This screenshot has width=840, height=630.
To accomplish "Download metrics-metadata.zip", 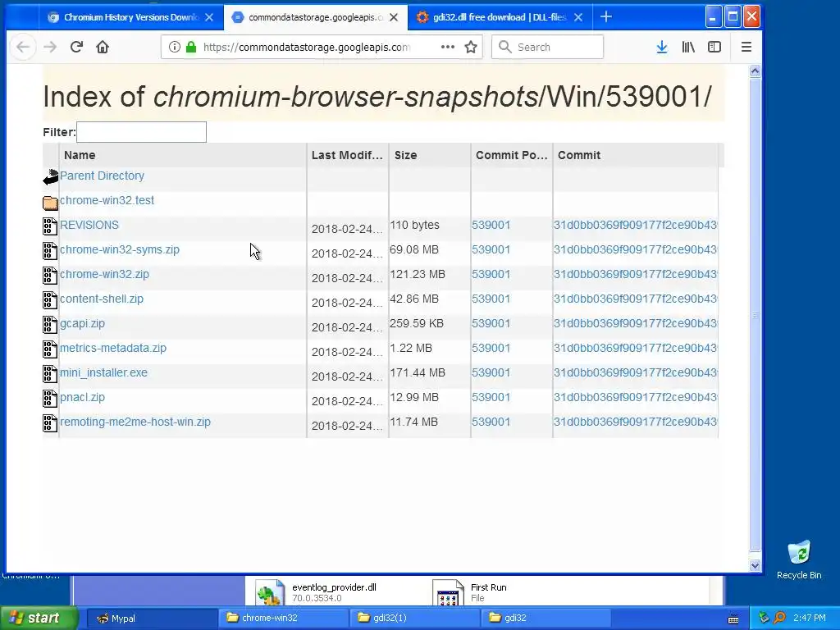I will click(x=113, y=348).
